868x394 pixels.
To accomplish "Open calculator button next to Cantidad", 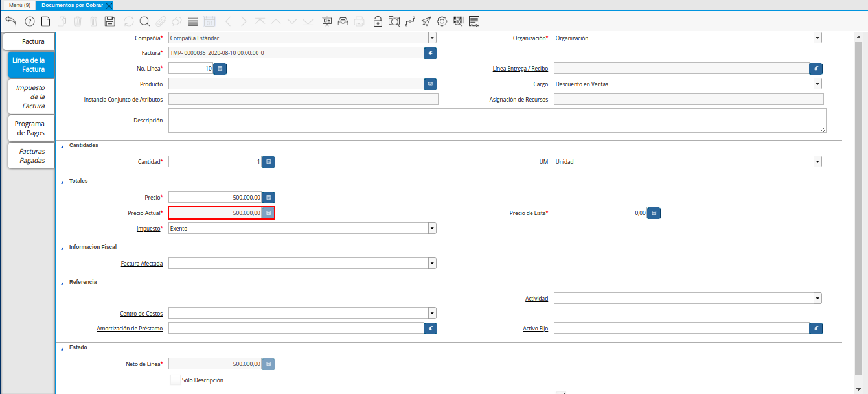I will point(269,161).
